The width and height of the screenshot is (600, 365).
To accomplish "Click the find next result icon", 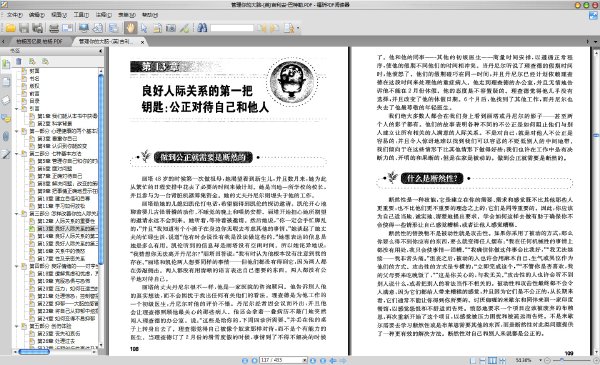I will tap(274, 28).
